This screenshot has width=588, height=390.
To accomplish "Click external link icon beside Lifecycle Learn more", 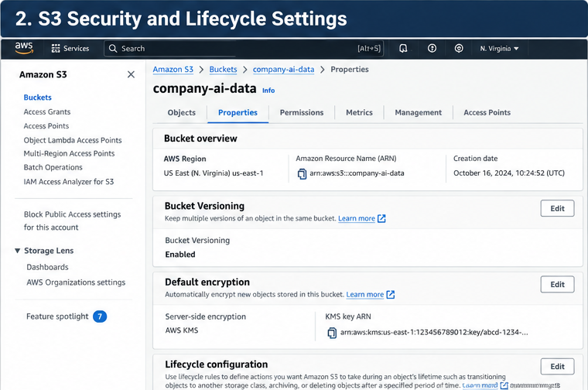I will coord(504,385).
